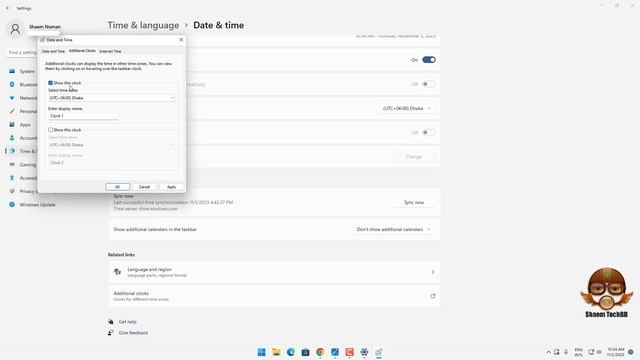Expand the Language and region row chevron

(x=433, y=272)
